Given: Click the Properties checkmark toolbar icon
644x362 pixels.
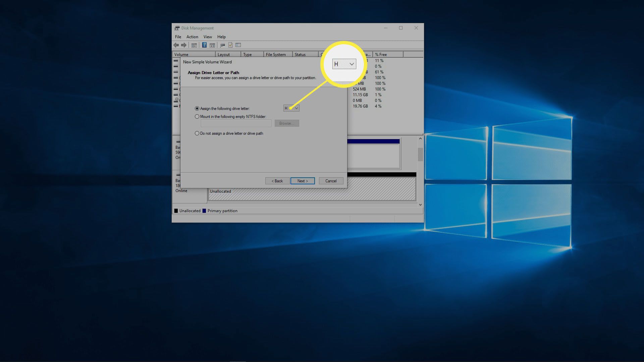Looking at the screenshot, I should coord(230,45).
